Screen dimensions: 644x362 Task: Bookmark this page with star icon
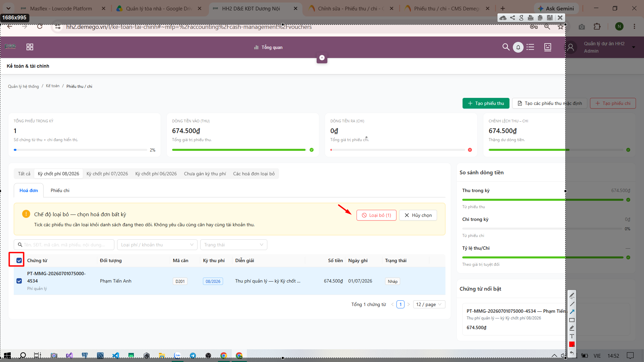coord(560,27)
